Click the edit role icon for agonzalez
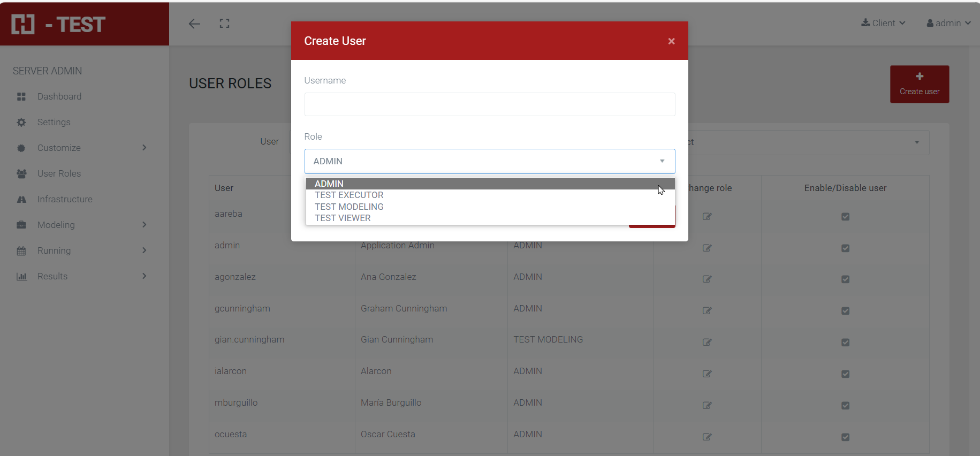Image resolution: width=980 pixels, height=456 pixels. (x=706, y=279)
